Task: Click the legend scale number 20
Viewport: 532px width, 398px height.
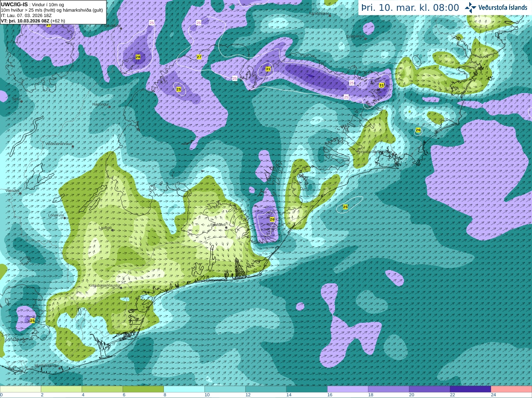Action: pyautogui.click(x=411, y=395)
